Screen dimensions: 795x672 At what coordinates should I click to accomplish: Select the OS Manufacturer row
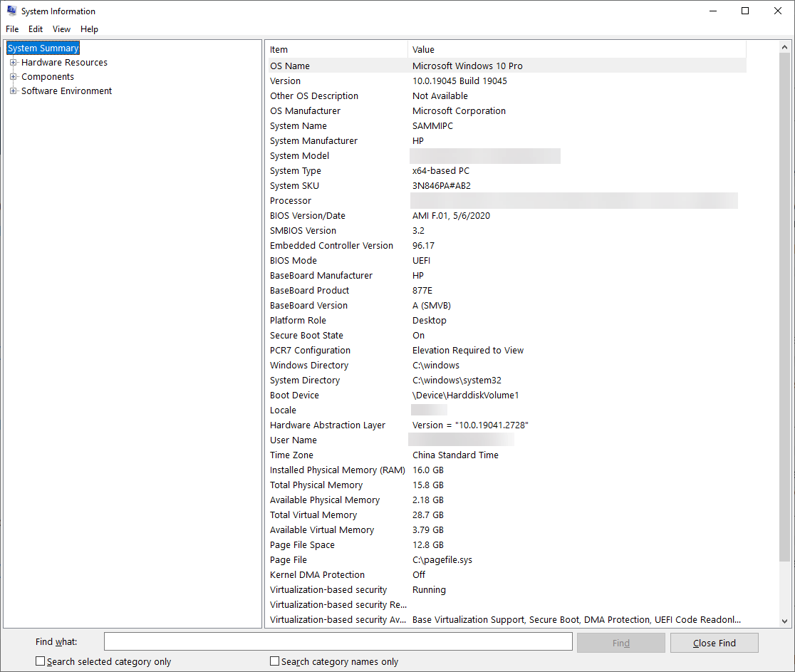click(x=507, y=110)
